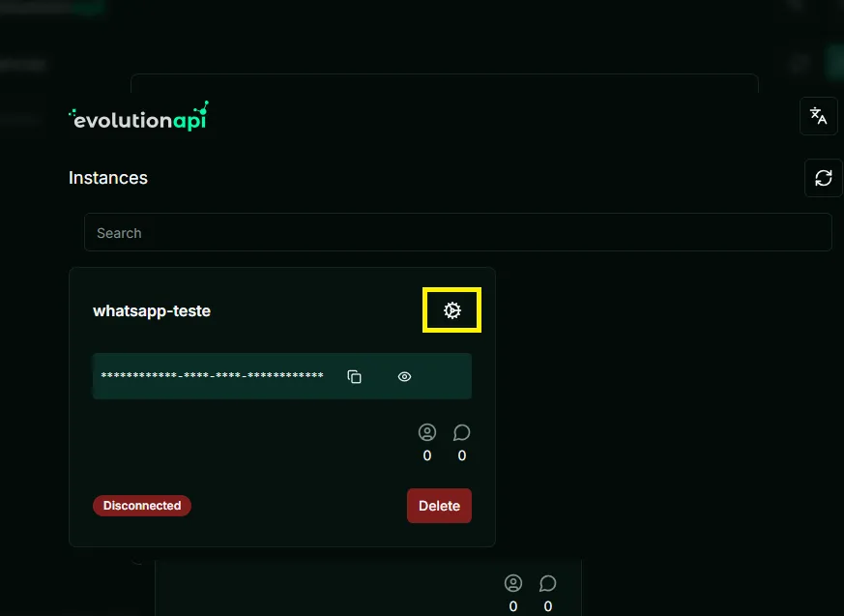Viewport: 844px width, 616px height.
Task: Click the masked token text
Action: tap(212, 375)
